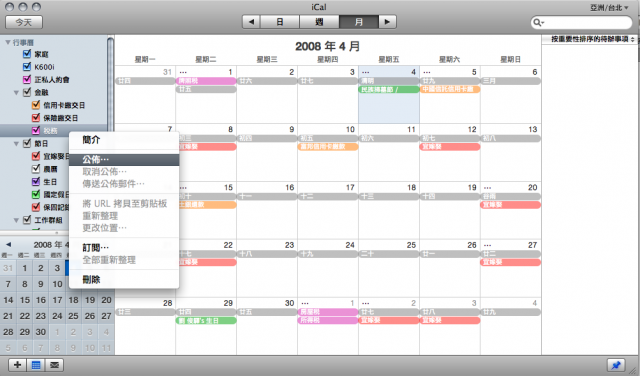The image size is (640, 376).
Task: Uncheck the 金融 group checkbox
Action: coord(27,92)
